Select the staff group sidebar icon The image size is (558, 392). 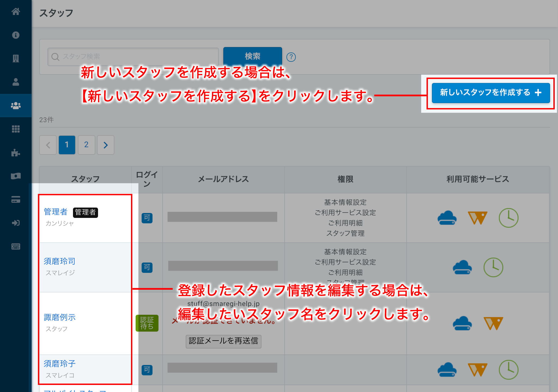[16, 106]
